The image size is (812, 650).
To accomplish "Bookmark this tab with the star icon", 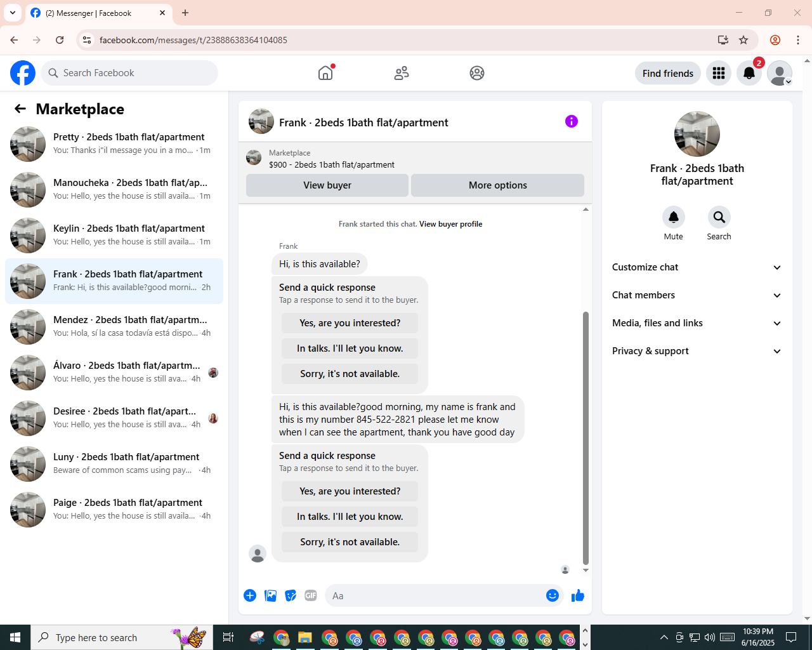I will coord(743,40).
